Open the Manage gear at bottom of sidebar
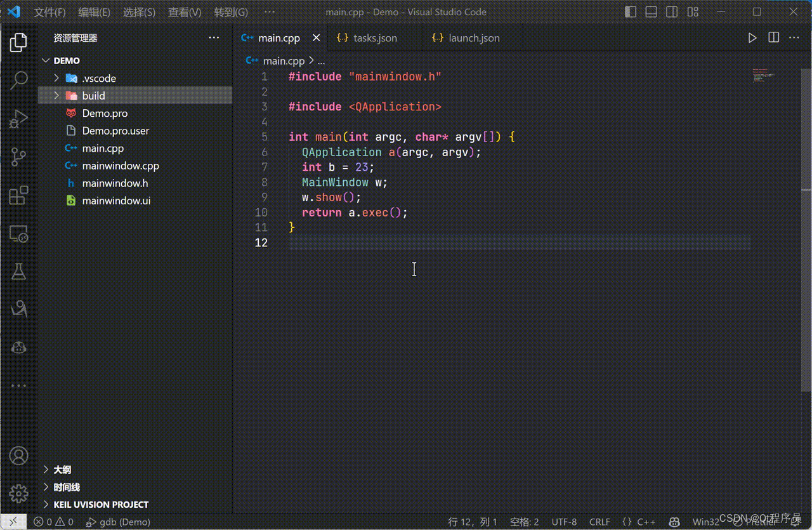This screenshot has height=530, width=812. pos(18,494)
